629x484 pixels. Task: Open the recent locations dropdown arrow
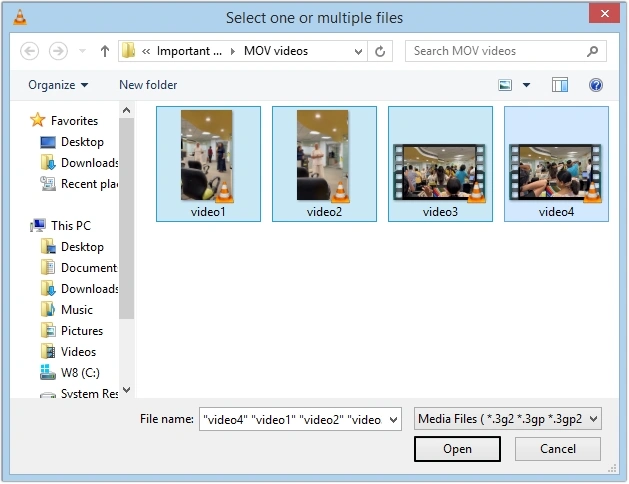tap(82, 51)
